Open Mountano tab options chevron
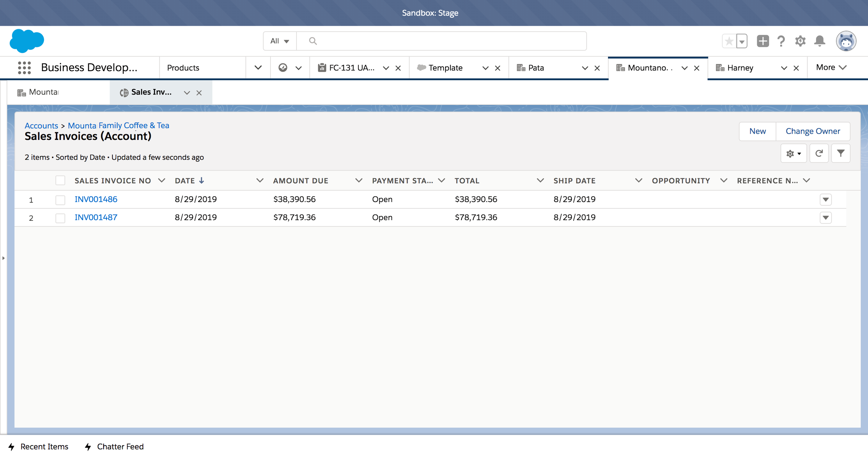The width and height of the screenshot is (868, 459). pos(684,68)
